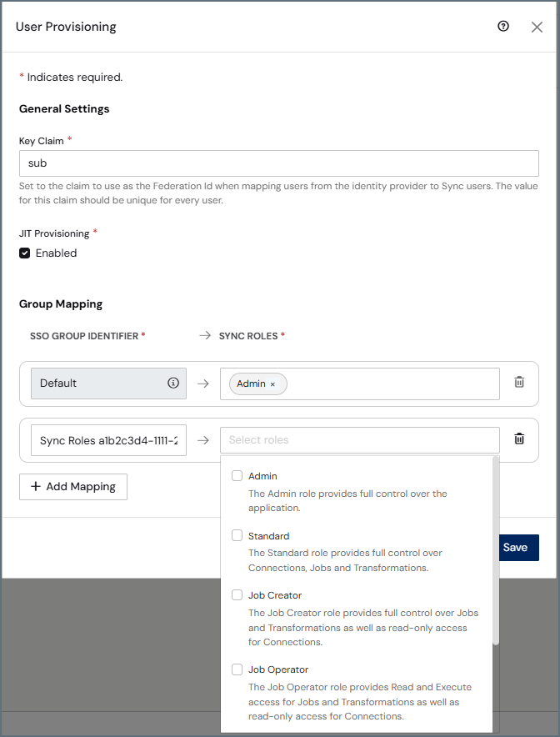Image resolution: width=560 pixels, height=737 pixels.
Task: Click the info icon in Default field
Action: (x=173, y=383)
